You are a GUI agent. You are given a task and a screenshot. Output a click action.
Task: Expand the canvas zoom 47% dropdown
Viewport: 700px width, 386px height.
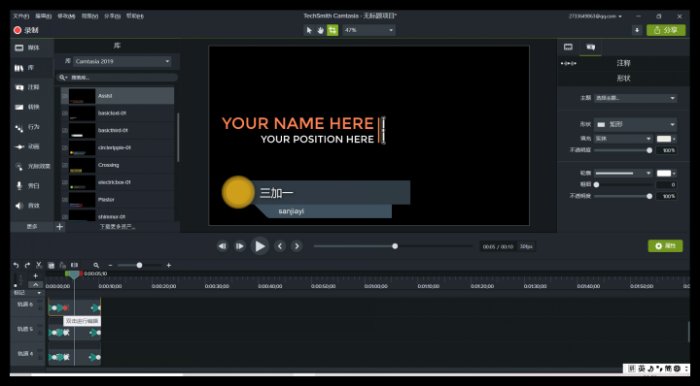pyautogui.click(x=369, y=30)
